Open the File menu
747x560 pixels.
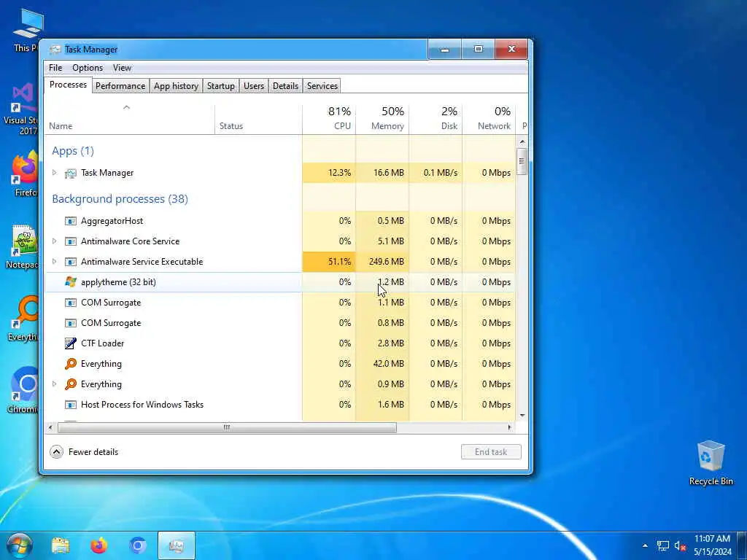[x=55, y=68]
